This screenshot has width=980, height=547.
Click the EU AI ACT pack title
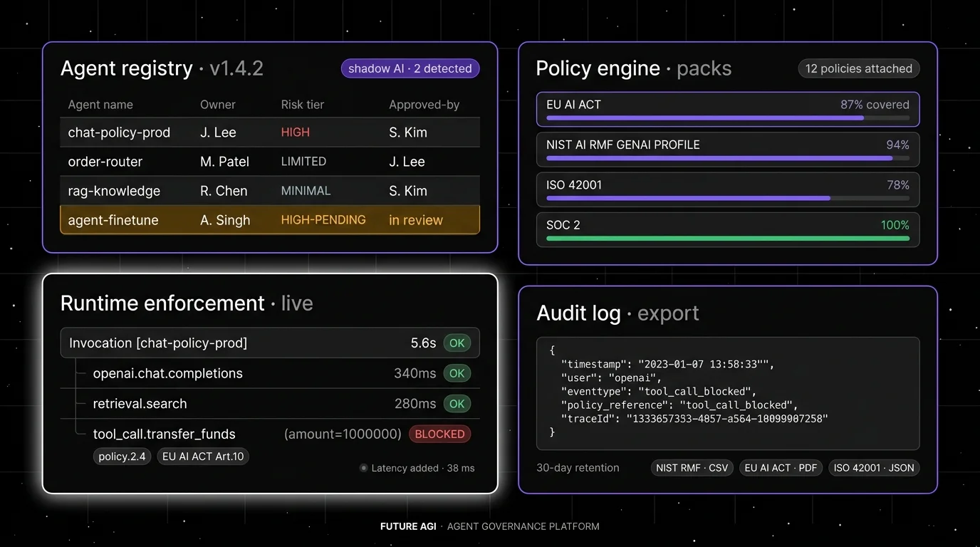573,105
